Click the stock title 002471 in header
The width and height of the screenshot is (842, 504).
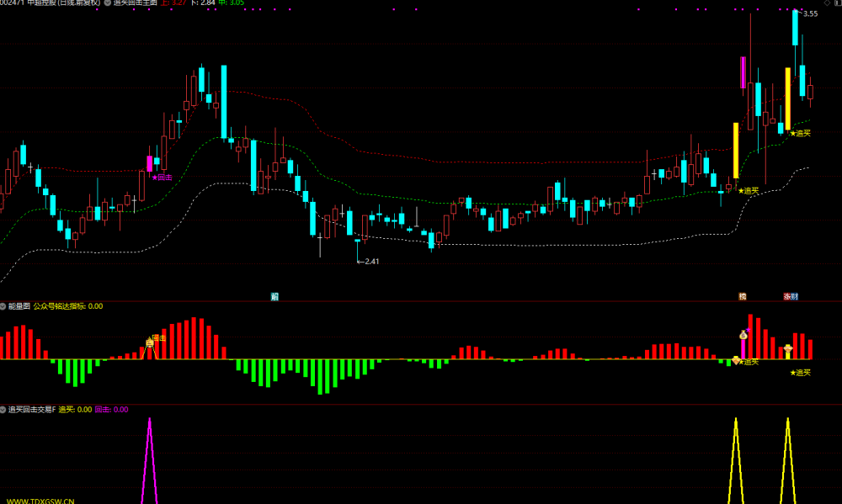[x=51, y=3]
